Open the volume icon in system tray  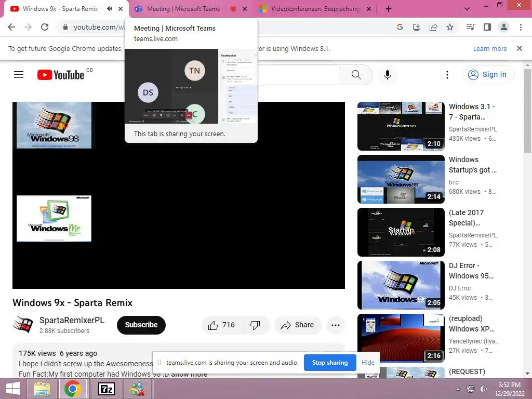pos(483,389)
